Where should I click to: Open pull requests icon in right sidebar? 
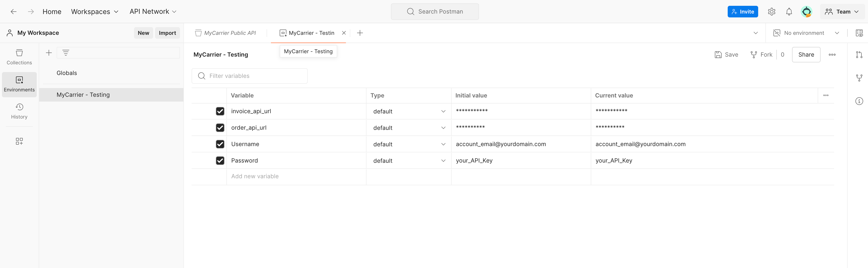coord(859,55)
